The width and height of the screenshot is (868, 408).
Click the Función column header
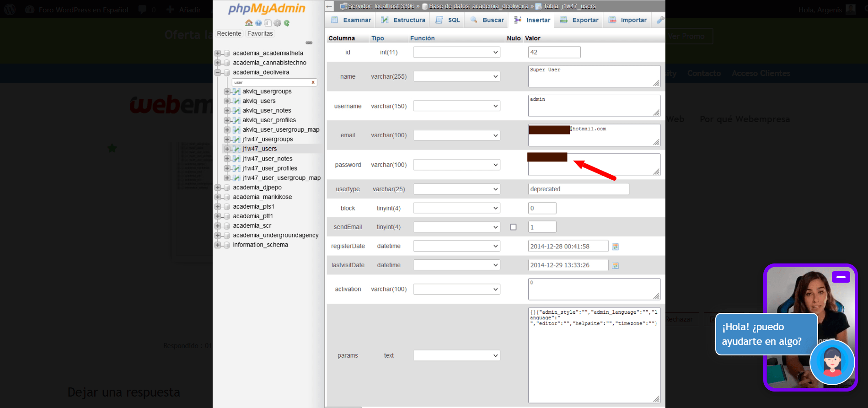(423, 38)
